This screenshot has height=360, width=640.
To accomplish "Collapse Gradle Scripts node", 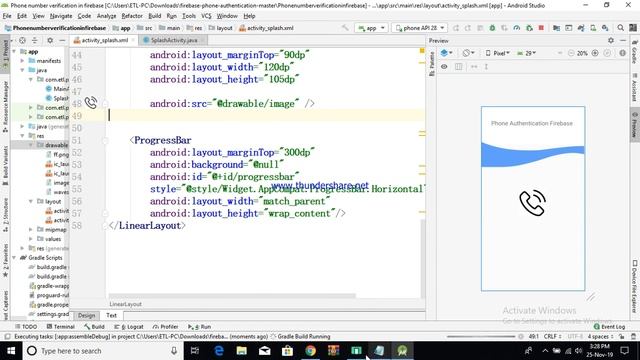I will tap(14, 258).
